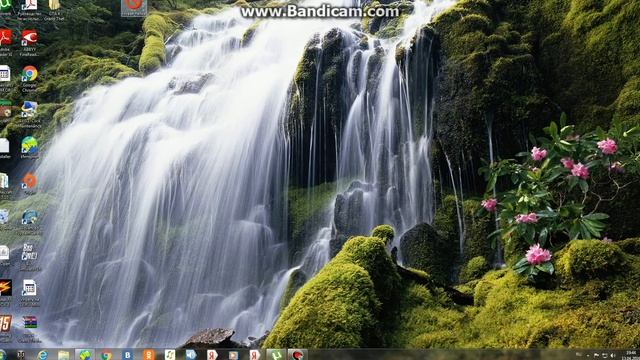The height and width of the screenshot is (360, 640).
Task: Open the Maintenance desktop shortcut under Chrome
Action: coord(29,114)
